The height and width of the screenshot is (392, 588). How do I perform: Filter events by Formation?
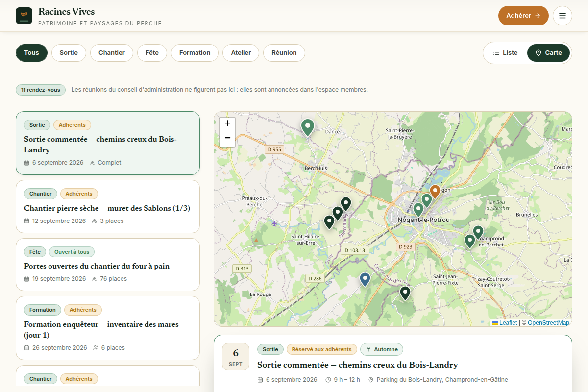coord(195,53)
